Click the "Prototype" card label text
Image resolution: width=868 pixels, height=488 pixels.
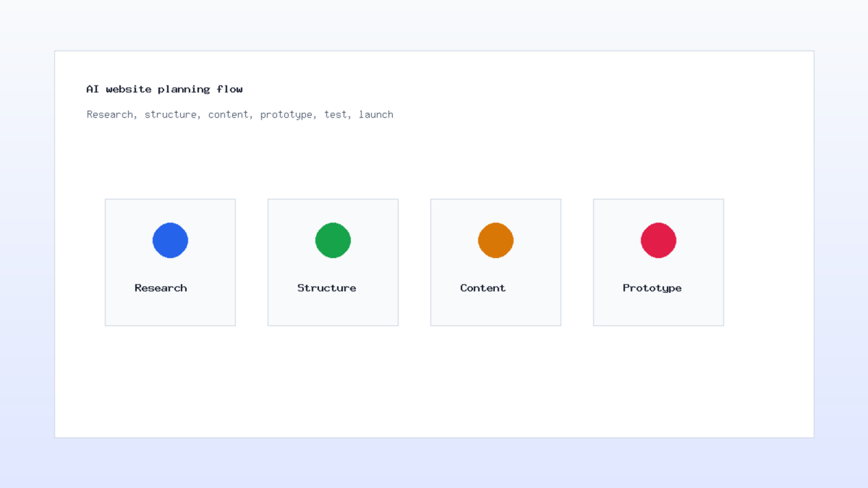pos(652,288)
